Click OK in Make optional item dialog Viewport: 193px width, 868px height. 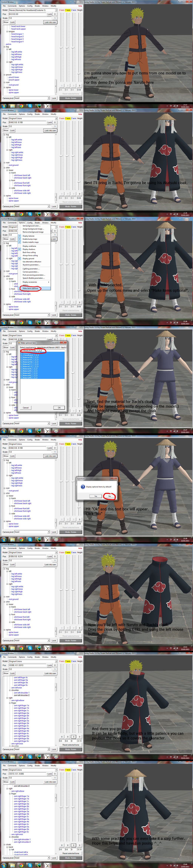(x=59, y=408)
